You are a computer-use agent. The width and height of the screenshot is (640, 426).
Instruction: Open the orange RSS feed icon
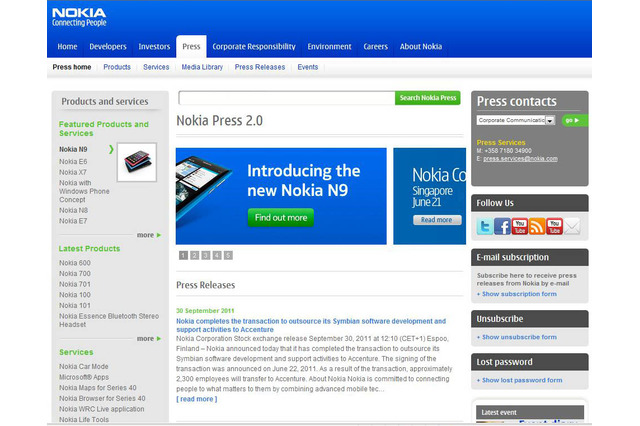point(537,226)
